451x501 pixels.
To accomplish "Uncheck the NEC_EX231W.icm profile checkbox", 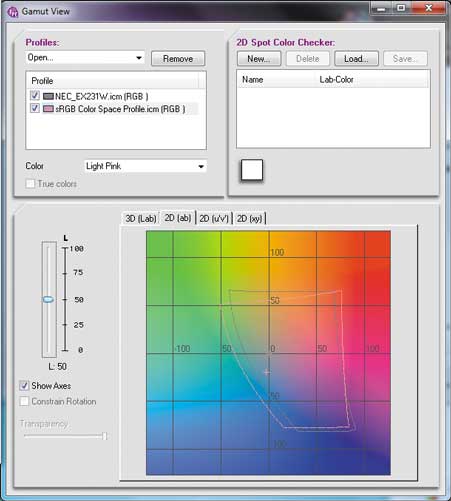I will click(35, 96).
